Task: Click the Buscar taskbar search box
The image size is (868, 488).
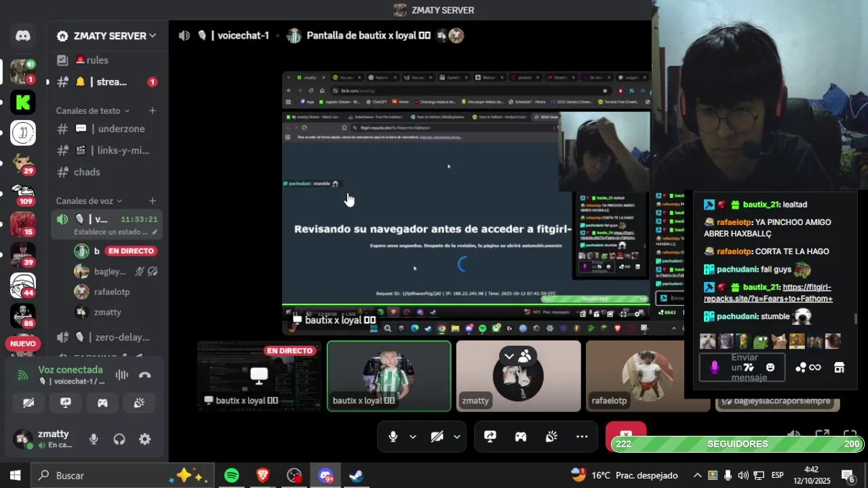Action: [123, 476]
